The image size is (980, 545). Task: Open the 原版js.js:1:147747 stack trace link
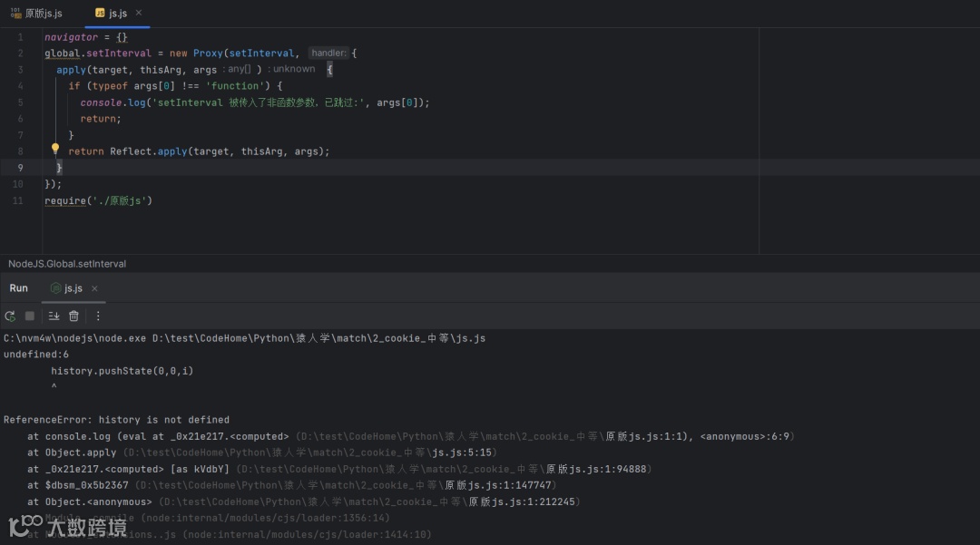498,485
